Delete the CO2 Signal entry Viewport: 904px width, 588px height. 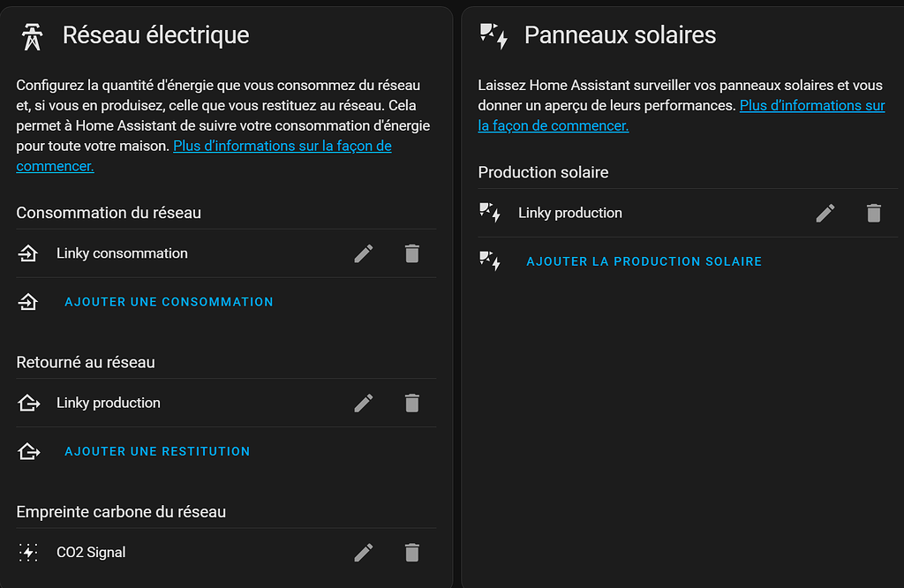coord(411,553)
